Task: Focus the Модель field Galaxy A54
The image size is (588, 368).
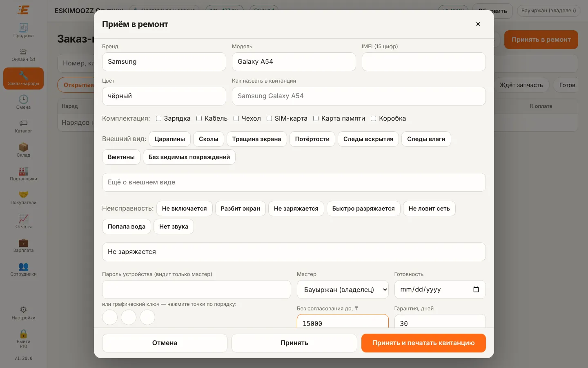Action: 294,62
